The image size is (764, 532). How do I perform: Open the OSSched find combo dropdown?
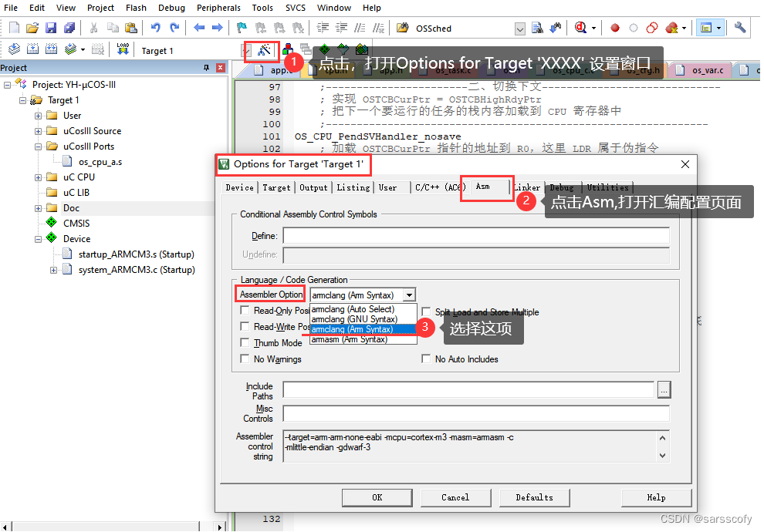click(520, 29)
